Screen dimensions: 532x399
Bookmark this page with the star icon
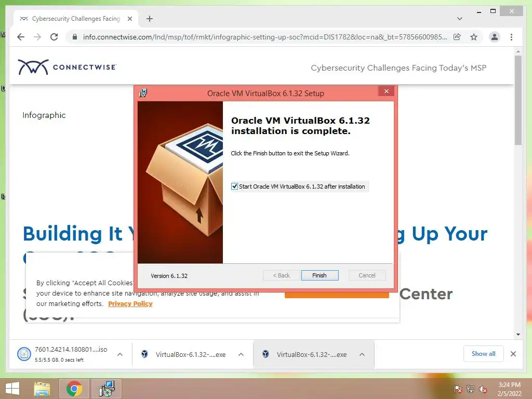[474, 37]
